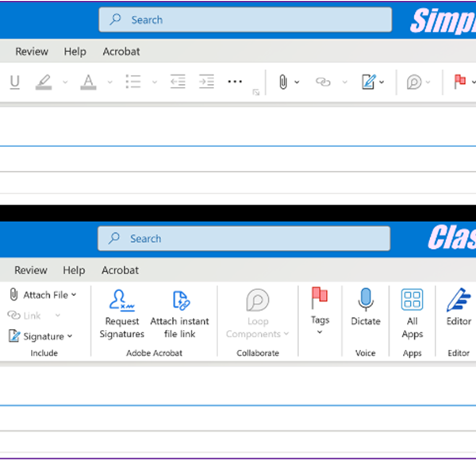Viewport: 476px width, 460px height.
Task: Click the increase indent icon
Action: [x=206, y=82]
